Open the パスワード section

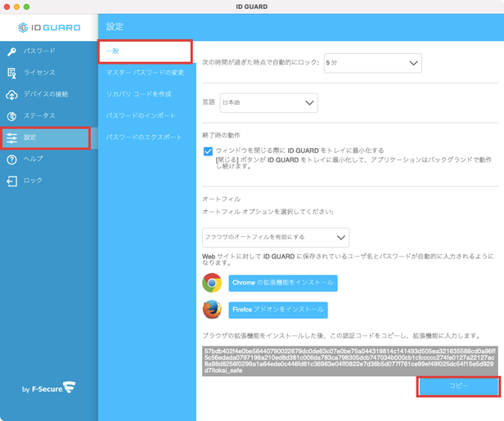(49, 52)
